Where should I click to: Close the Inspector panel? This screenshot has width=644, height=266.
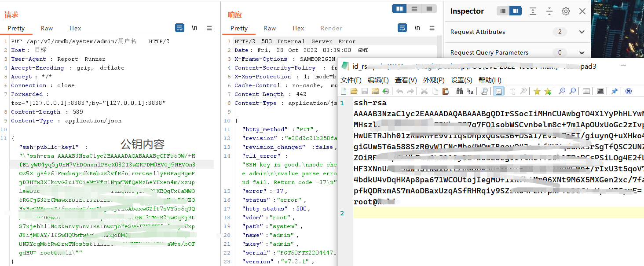(x=582, y=11)
